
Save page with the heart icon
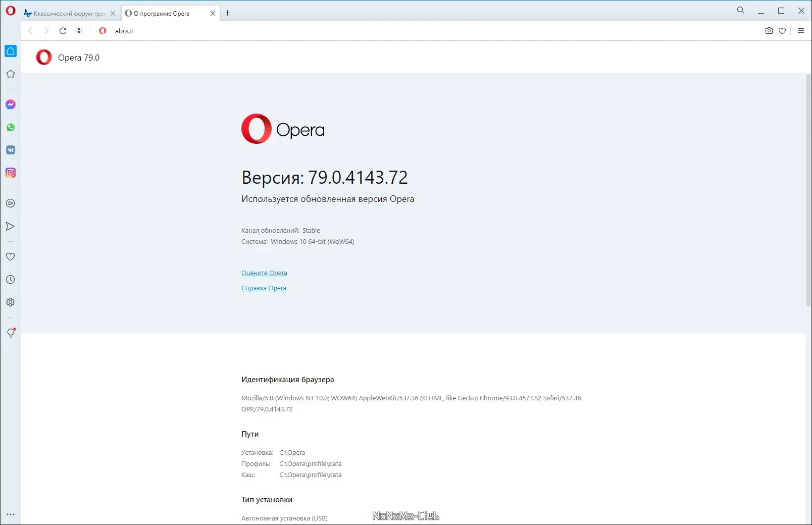tap(782, 31)
